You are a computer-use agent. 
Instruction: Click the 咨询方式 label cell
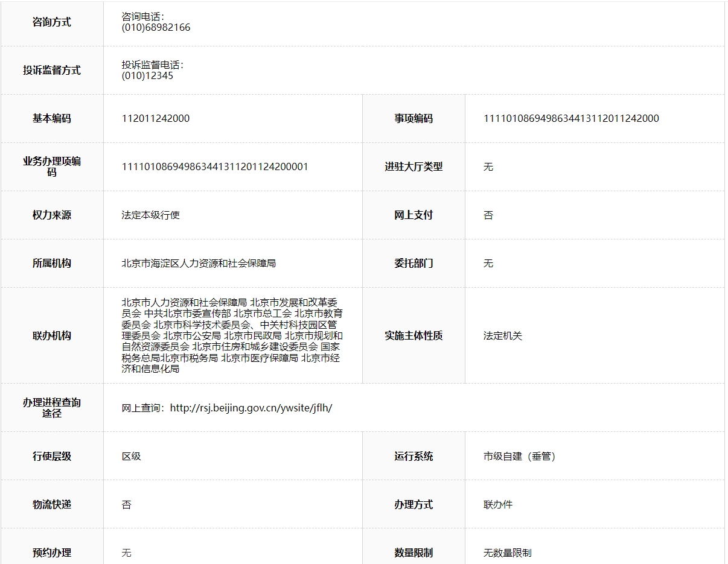coord(52,22)
